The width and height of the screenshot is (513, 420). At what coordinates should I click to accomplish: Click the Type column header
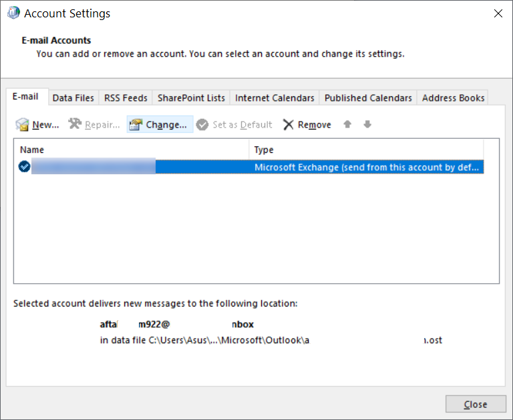pyautogui.click(x=366, y=150)
